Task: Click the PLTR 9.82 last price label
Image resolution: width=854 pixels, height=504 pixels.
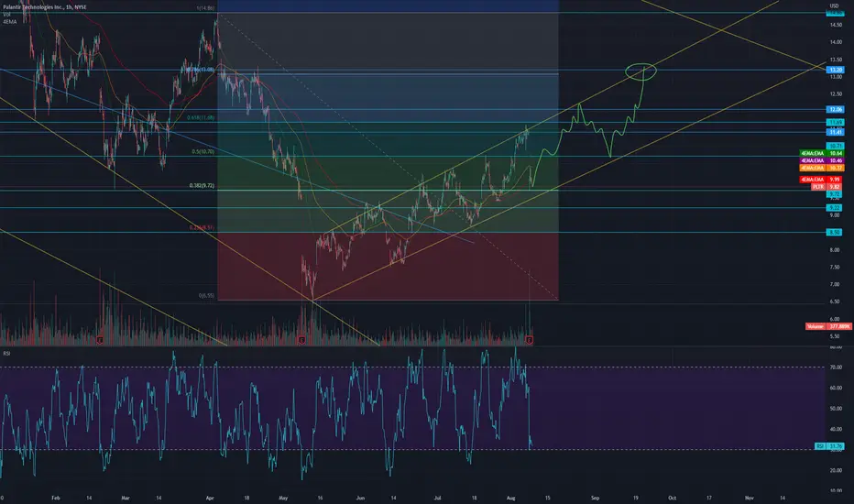Action: pyautogui.click(x=827, y=186)
